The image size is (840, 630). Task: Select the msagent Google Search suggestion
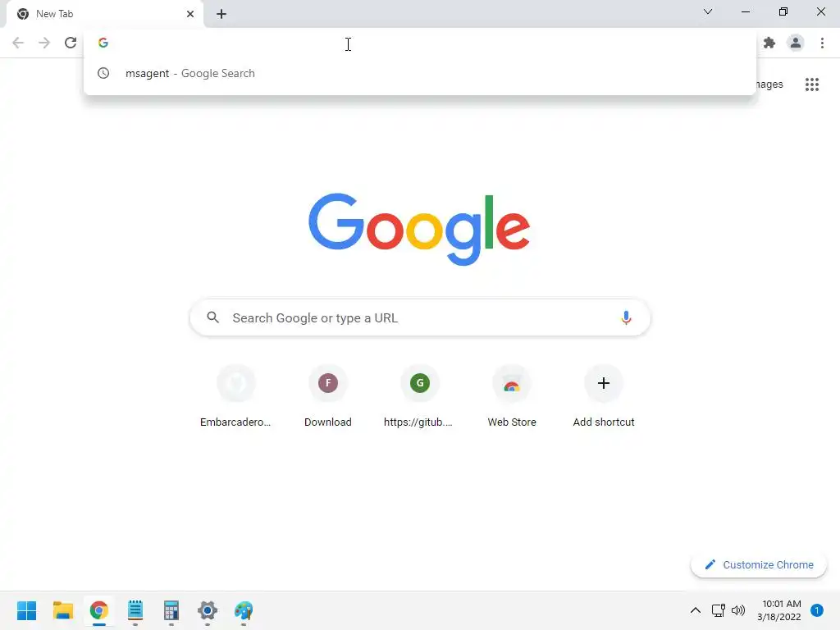point(419,73)
